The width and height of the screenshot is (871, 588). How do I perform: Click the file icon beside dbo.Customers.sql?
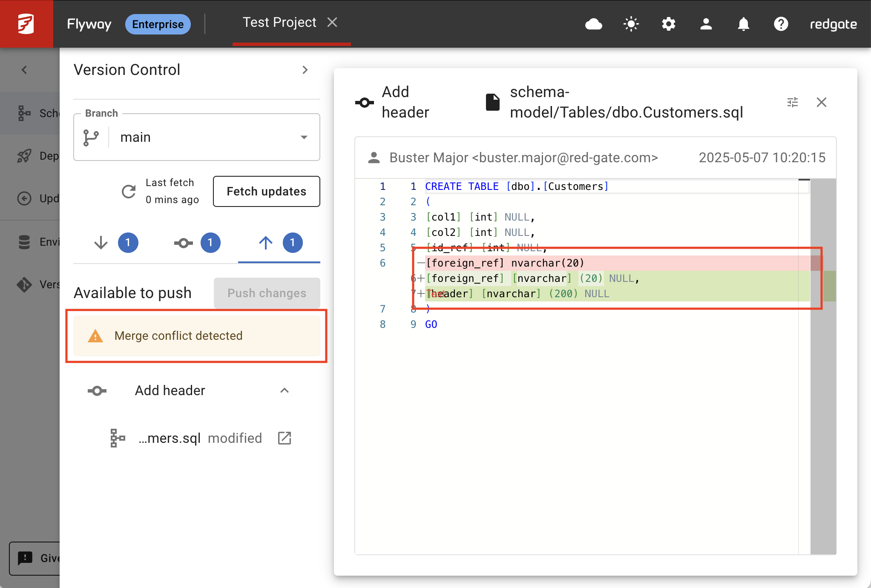493,103
